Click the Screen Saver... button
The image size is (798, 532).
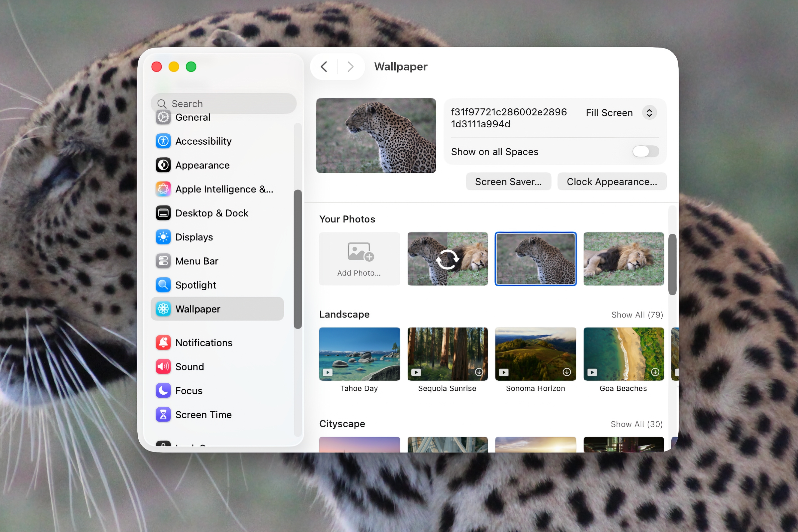tap(508, 182)
